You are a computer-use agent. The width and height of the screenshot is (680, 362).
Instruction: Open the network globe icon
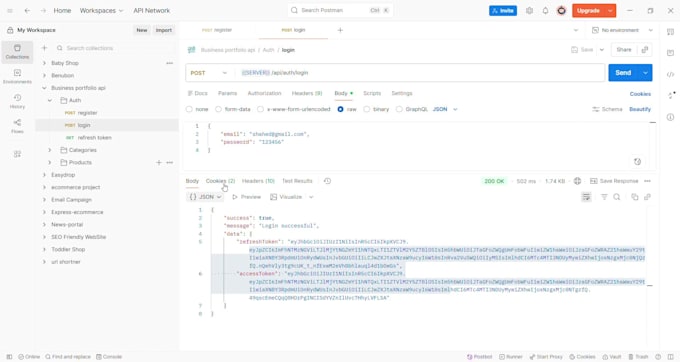pyautogui.click(x=577, y=181)
